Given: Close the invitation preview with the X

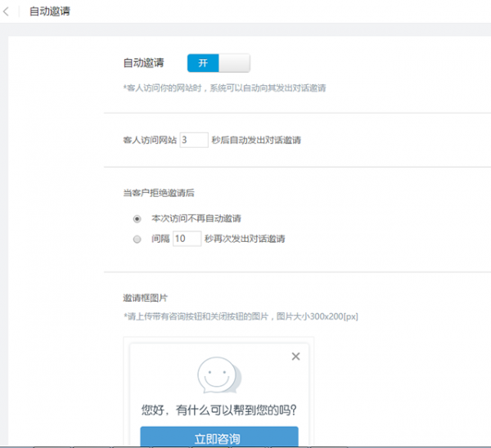Looking at the screenshot, I should click(295, 356).
